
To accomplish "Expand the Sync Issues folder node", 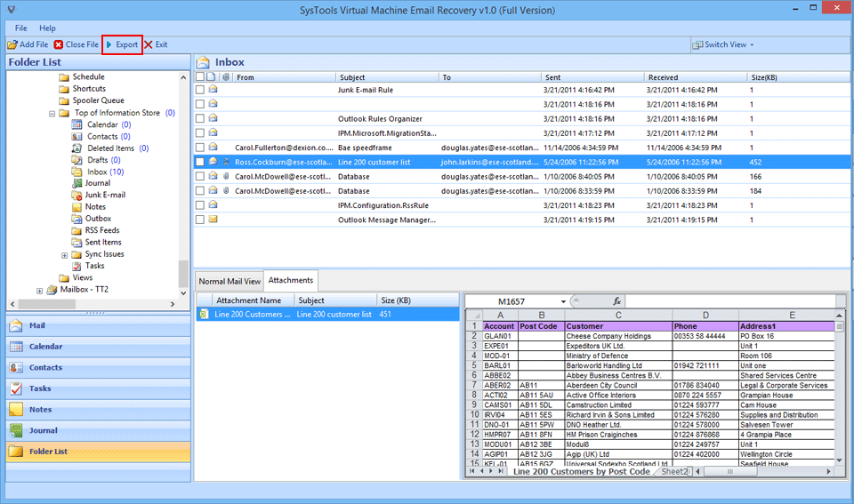I will [64, 255].
